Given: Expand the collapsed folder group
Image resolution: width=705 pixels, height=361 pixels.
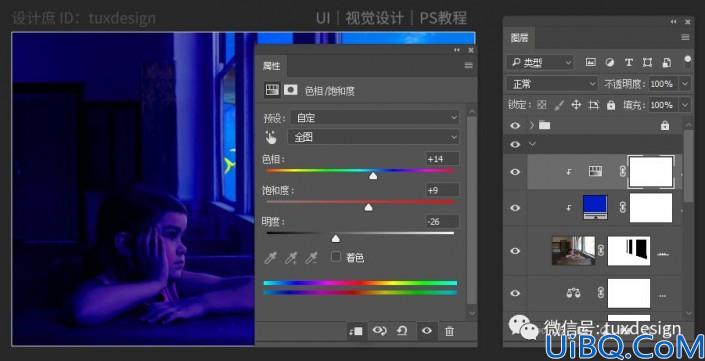Looking at the screenshot, I should click(531, 125).
